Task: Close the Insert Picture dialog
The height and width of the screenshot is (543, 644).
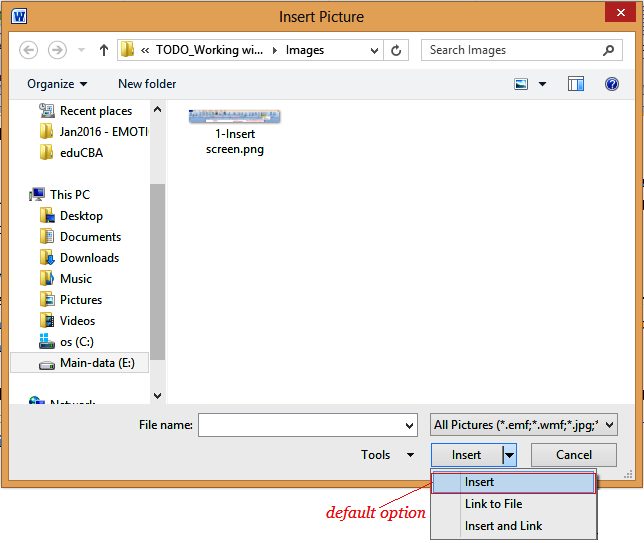Action: [621, 12]
